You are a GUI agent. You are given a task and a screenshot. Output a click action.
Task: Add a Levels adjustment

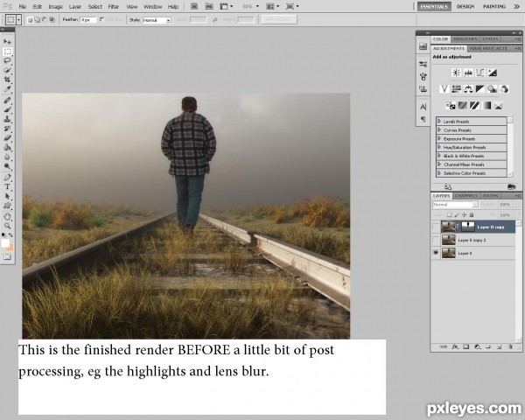pyautogui.click(x=468, y=73)
